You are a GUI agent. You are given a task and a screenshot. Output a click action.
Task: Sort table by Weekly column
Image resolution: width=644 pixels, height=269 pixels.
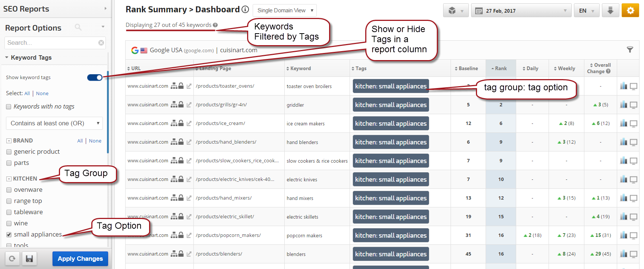pyautogui.click(x=564, y=68)
